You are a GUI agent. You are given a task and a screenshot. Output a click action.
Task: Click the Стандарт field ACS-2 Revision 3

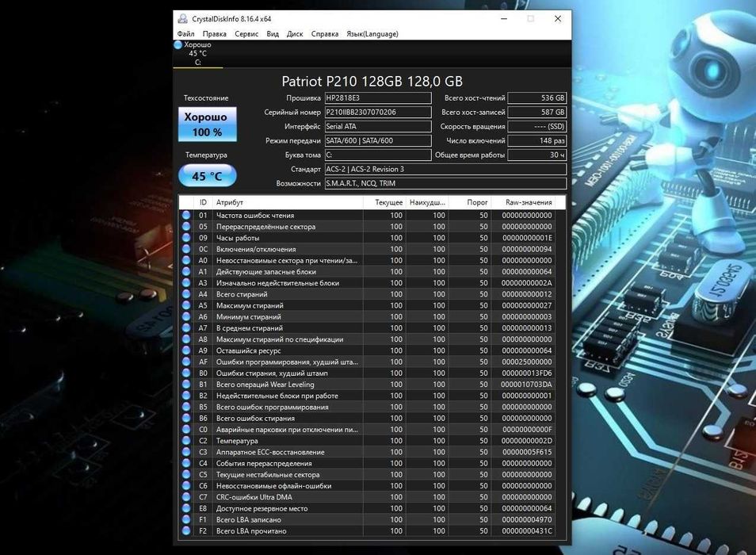tap(445, 169)
